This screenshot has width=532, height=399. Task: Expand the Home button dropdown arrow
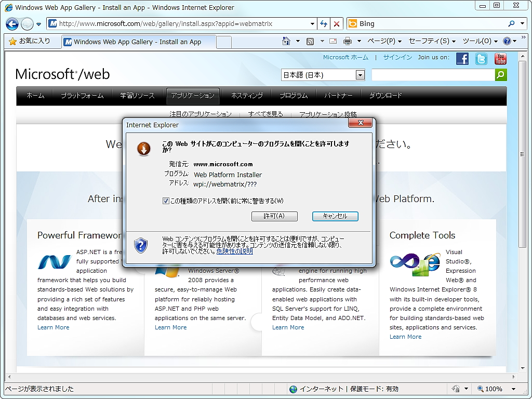298,41
